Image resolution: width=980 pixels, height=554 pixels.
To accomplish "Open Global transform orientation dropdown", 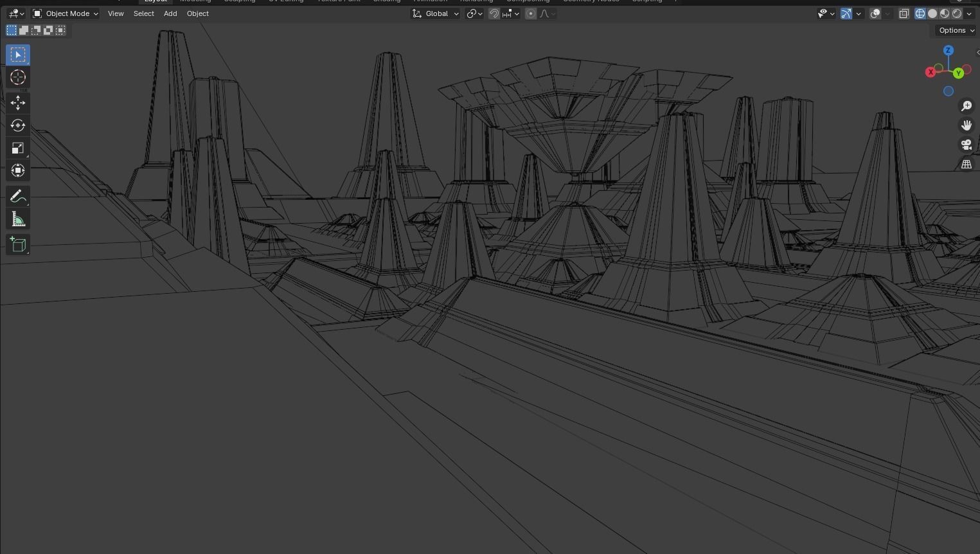I will click(436, 13).
